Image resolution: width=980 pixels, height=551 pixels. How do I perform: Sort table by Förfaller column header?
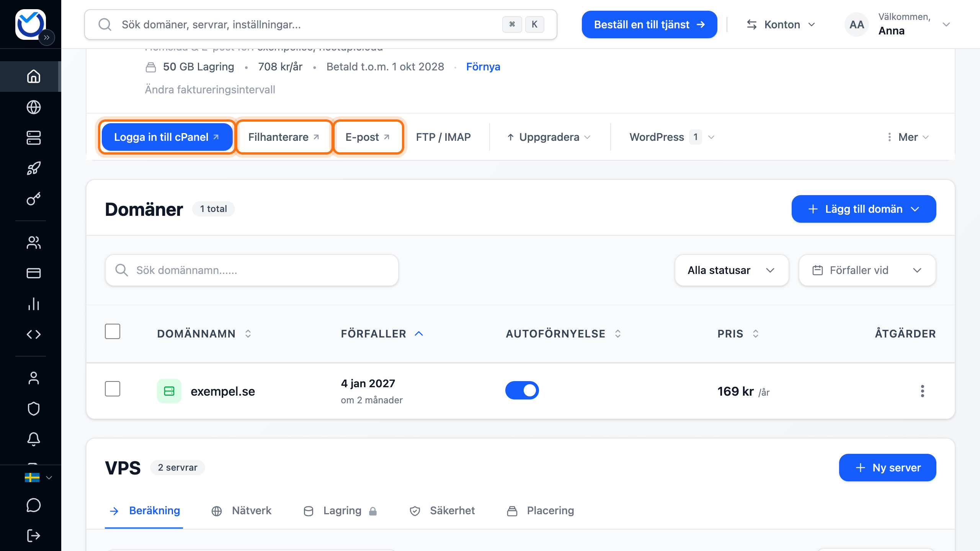point(382,334)
